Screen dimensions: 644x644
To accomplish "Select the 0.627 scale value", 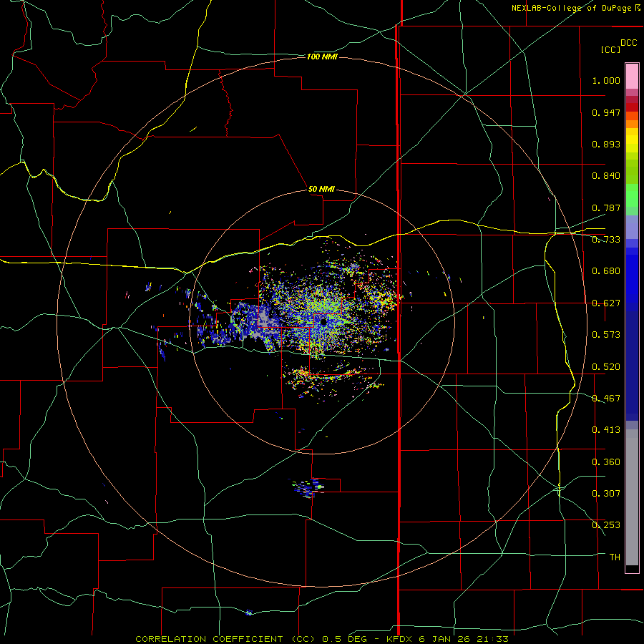I will (x=606, y=303).
